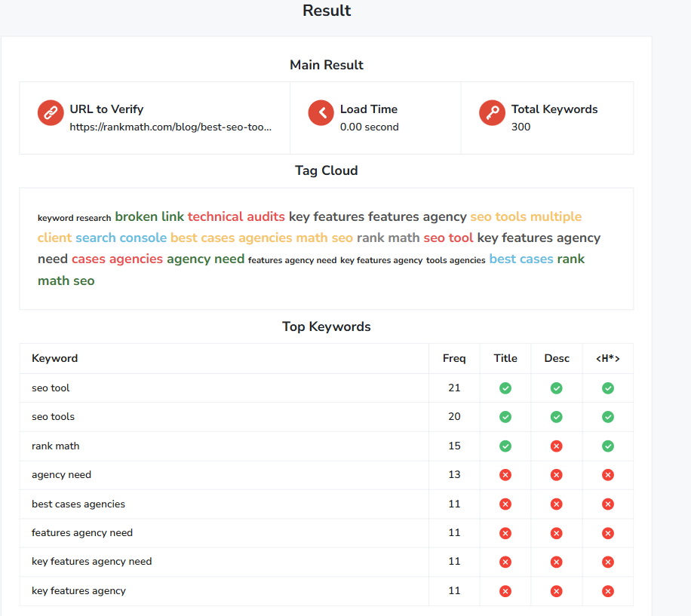
Task: Click the Desc column header
Action: pyautogui.click(x=557, y=358)
